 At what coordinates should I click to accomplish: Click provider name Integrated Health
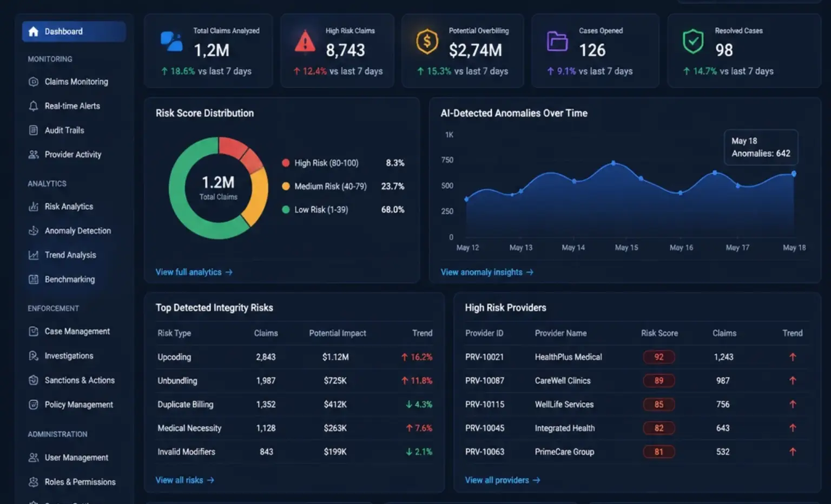[565, 428]
